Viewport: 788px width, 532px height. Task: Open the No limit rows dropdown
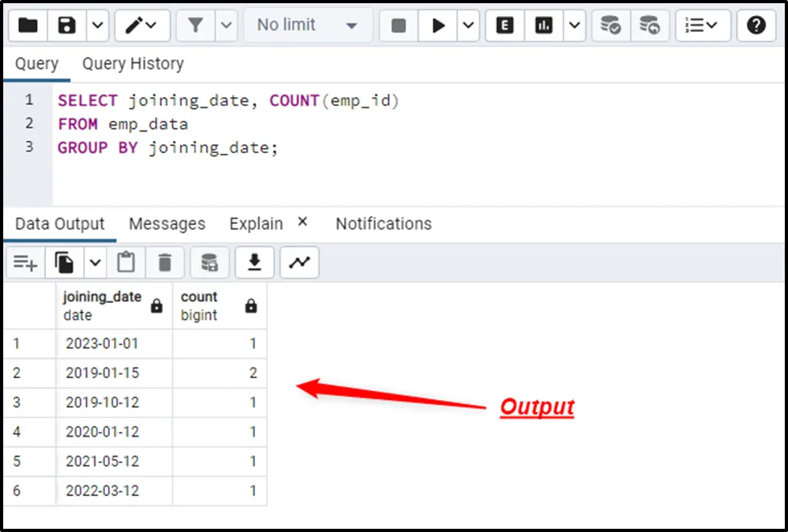point(307,26)
